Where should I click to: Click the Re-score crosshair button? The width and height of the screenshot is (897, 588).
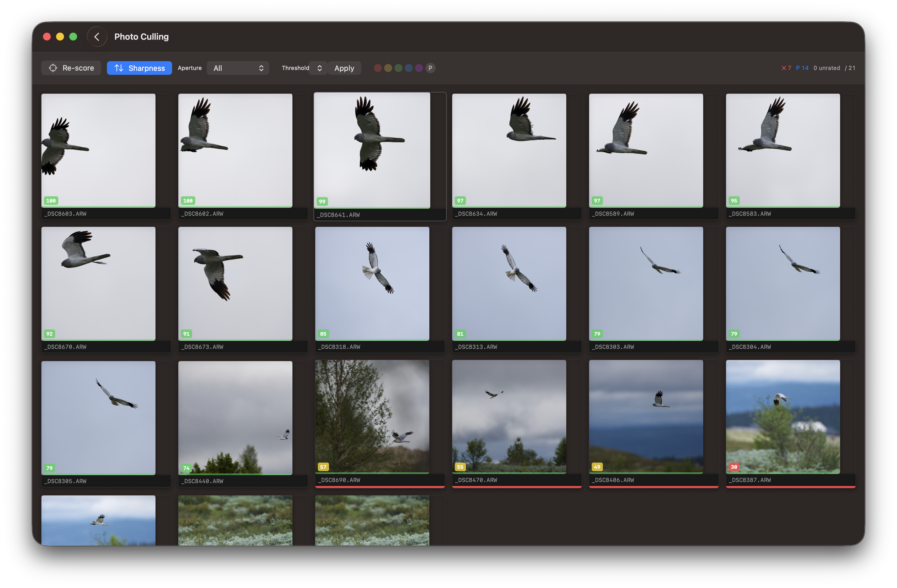click(x=71, y=68)
